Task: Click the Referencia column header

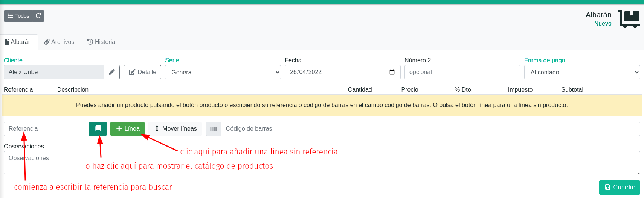Action: [x=18, y=89]
